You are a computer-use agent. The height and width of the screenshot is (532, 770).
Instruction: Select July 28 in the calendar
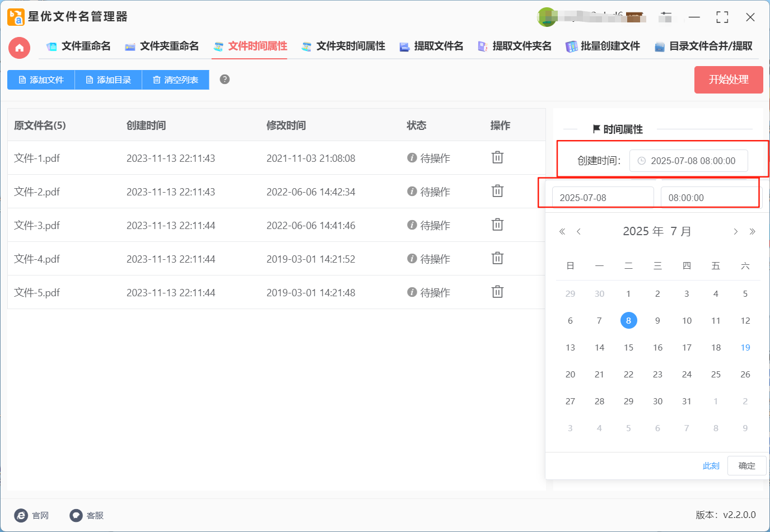[599, 401]
